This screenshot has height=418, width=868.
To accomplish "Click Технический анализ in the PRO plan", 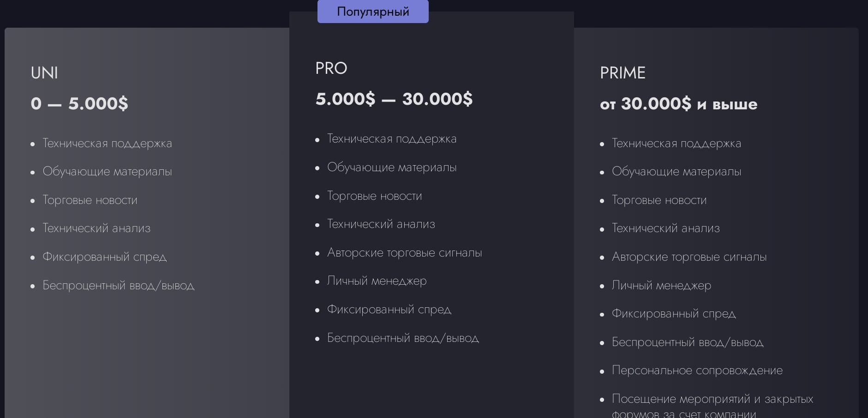I will pyautogui.click(x=381, y=224).
